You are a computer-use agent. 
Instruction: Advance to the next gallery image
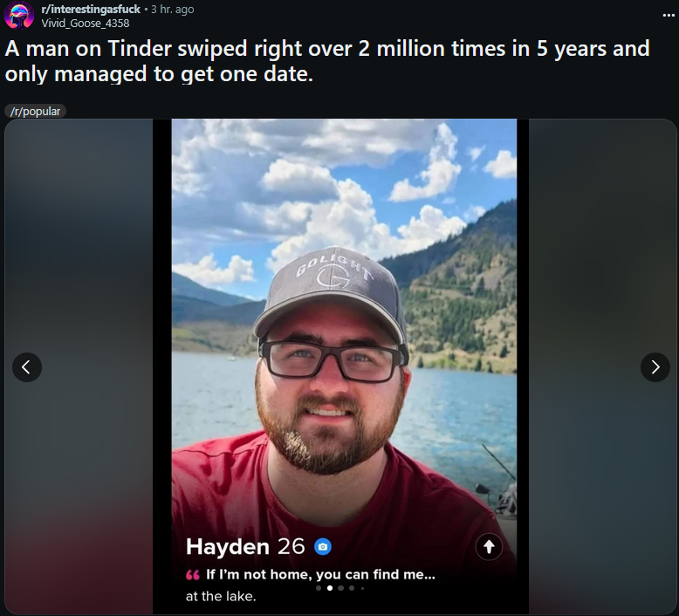(x=655, y=367)
